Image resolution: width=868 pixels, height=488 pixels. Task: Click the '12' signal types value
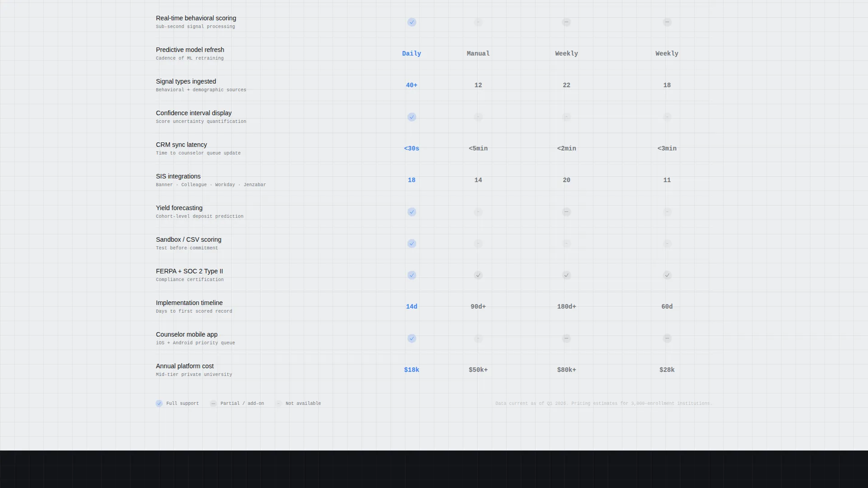(478, 85)
